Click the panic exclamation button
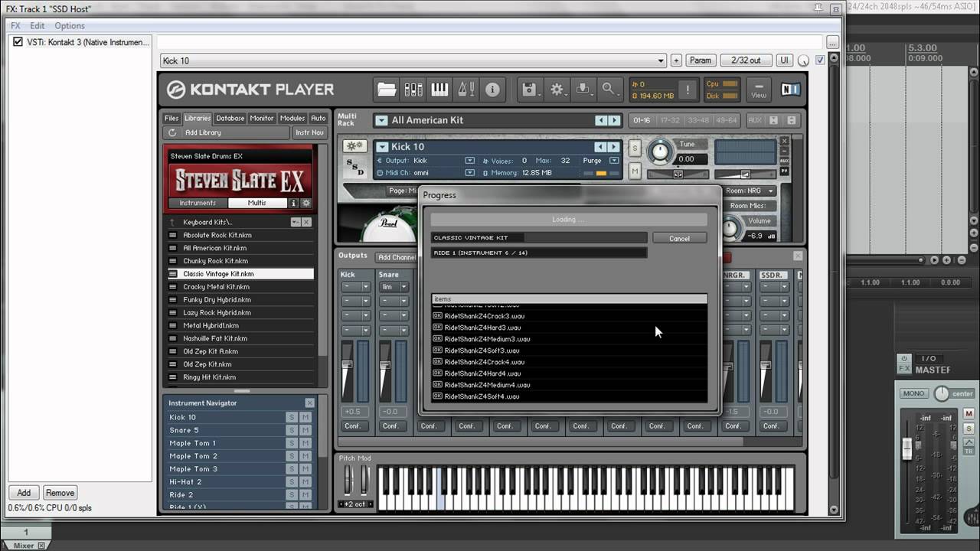 (x=688, y=90)
